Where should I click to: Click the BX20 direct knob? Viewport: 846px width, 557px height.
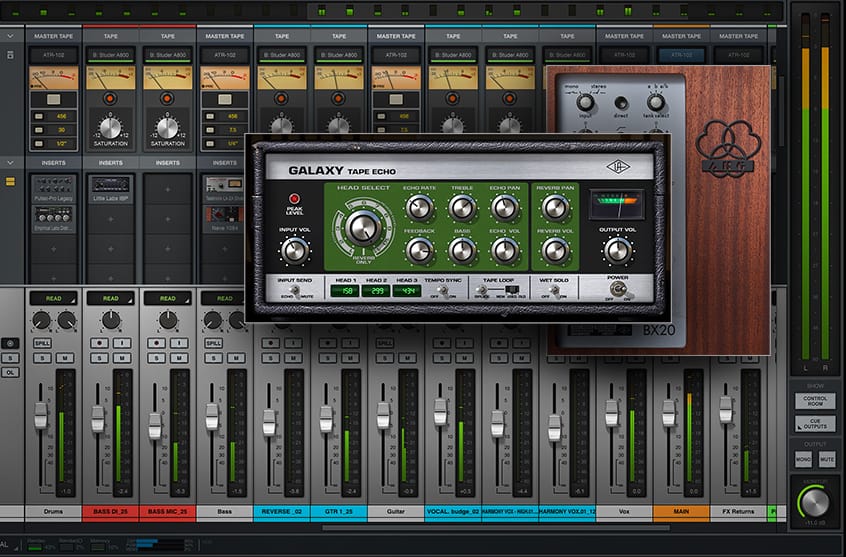coord(621,103)
